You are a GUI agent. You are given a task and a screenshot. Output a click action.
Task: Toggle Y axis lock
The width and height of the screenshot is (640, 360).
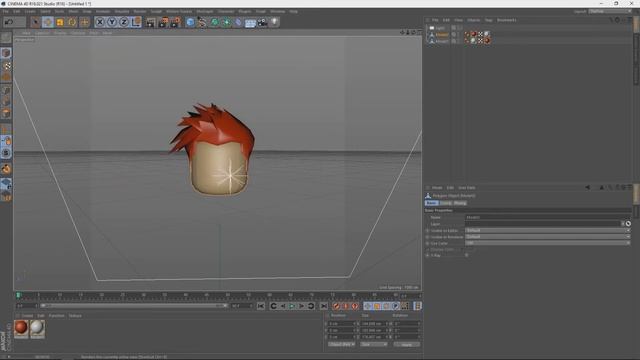pyautogui.click(x=112, y=22)
